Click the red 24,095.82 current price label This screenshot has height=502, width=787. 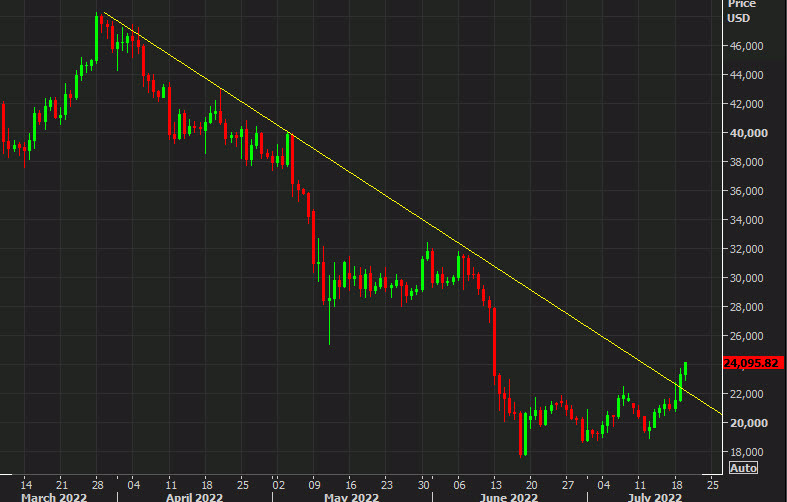pyautogui.click(x=752, y=363)
